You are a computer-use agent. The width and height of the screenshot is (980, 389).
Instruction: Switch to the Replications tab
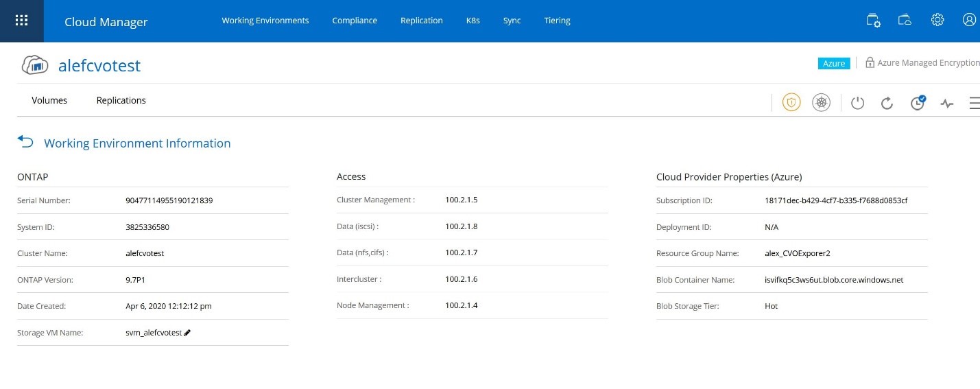pyautogui.click(x=121, y=100)
